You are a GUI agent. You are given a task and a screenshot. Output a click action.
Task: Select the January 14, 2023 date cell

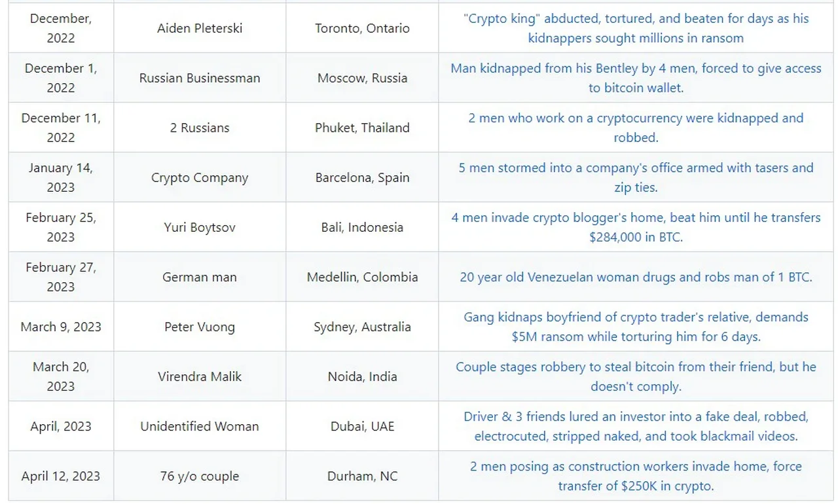pos(61,177)
